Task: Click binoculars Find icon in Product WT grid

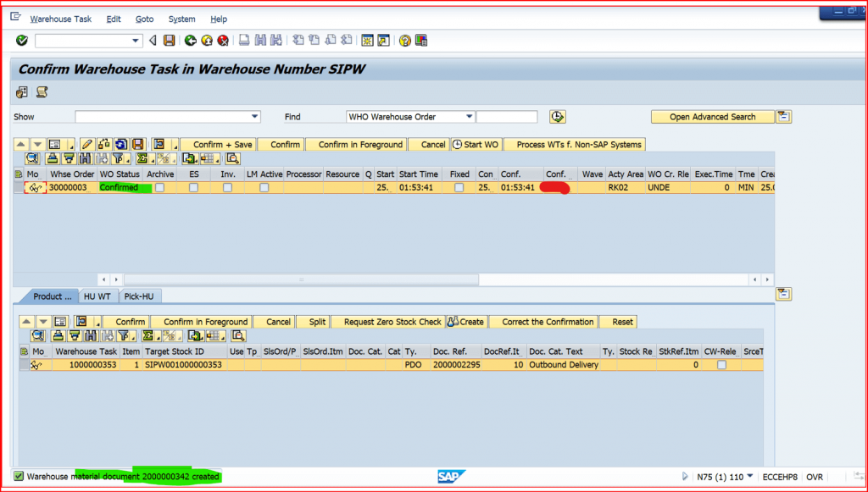Action: [91, 335]
